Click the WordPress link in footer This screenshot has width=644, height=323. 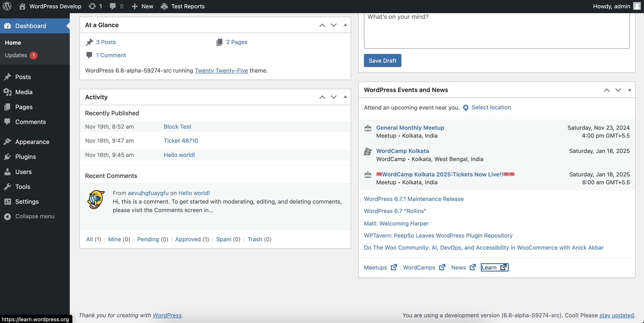pos(167,315)
